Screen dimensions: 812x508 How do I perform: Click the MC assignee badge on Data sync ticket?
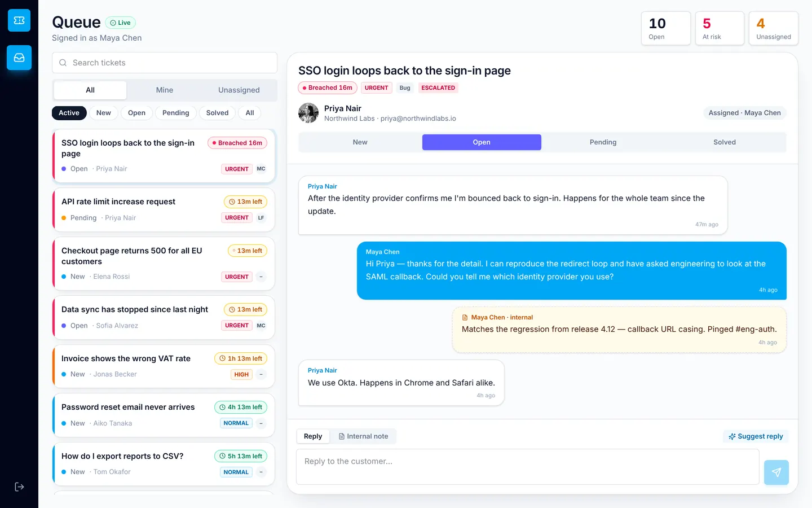[261, 326]
